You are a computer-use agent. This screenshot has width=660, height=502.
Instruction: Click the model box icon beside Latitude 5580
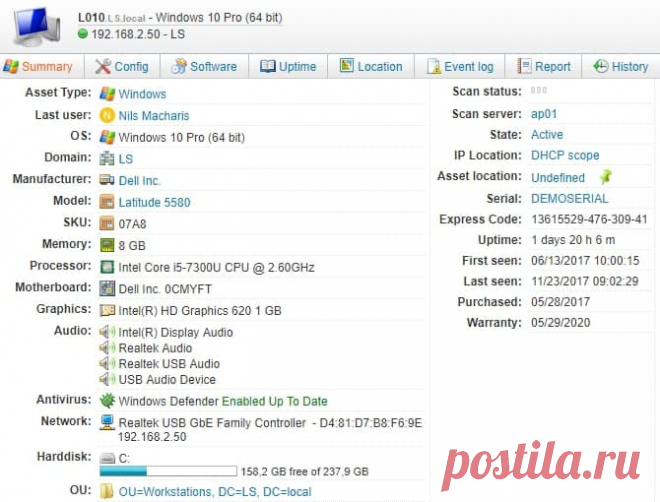107,202
